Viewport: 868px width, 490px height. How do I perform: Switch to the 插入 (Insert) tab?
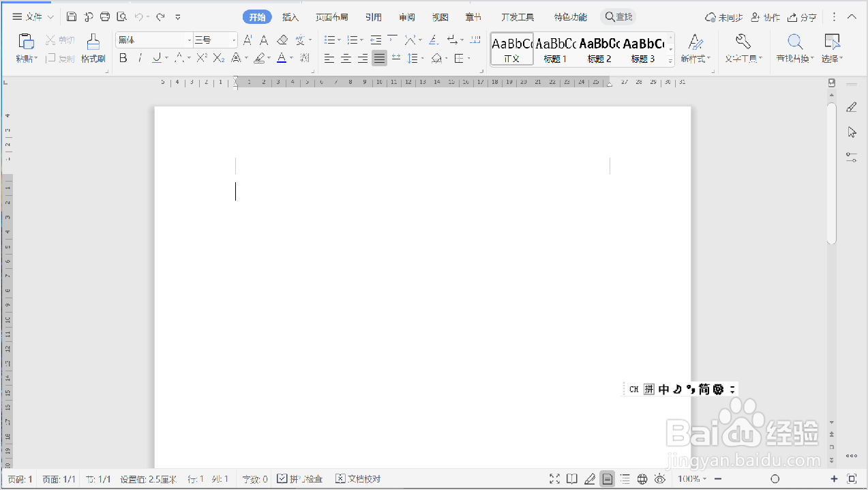click(290, 17)
